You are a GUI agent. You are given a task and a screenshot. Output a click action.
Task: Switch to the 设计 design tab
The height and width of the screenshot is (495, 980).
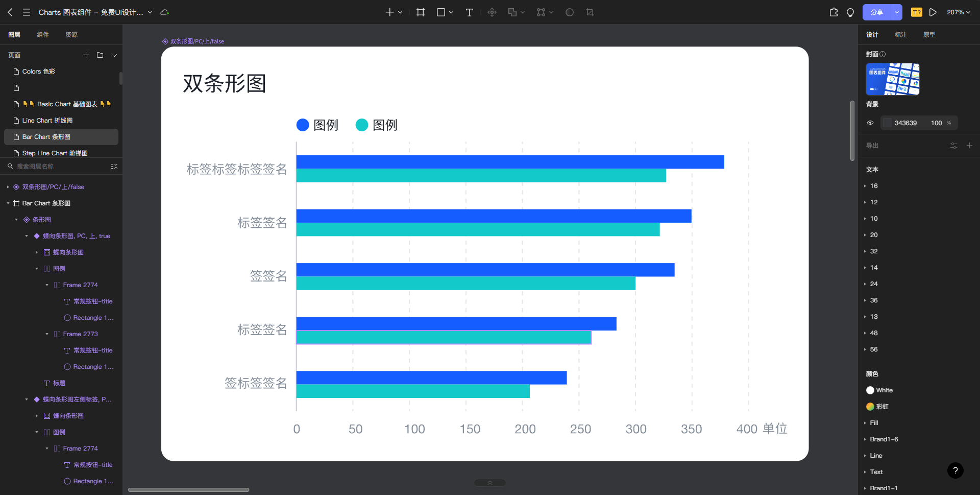pos(872,35)
